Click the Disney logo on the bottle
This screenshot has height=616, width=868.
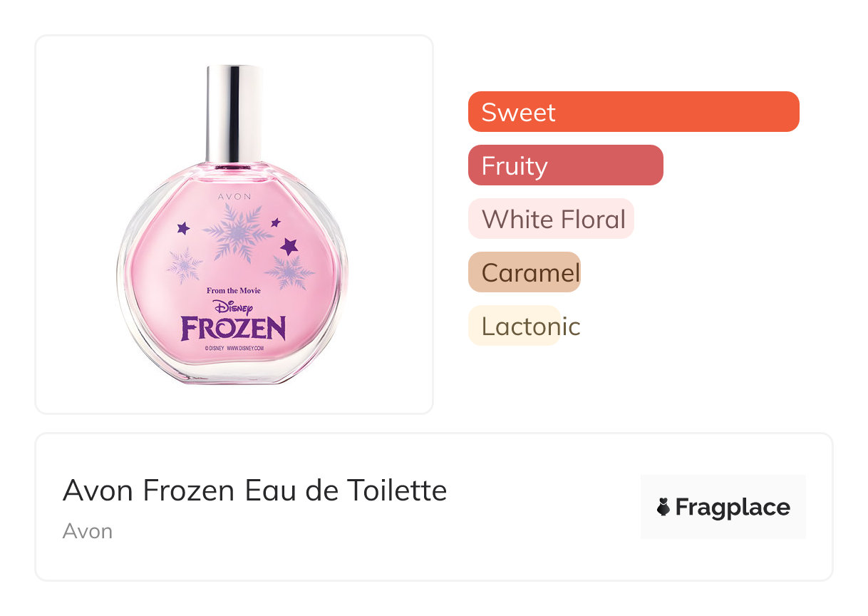(x=233, y=307)
